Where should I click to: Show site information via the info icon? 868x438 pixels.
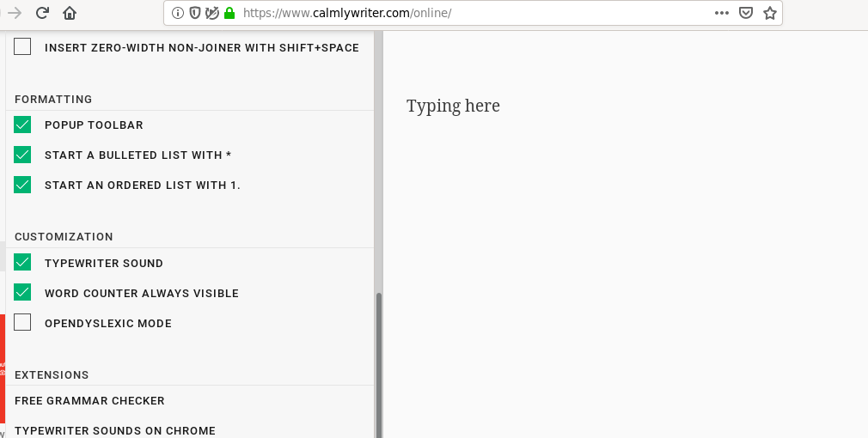[x=178, y=13]
